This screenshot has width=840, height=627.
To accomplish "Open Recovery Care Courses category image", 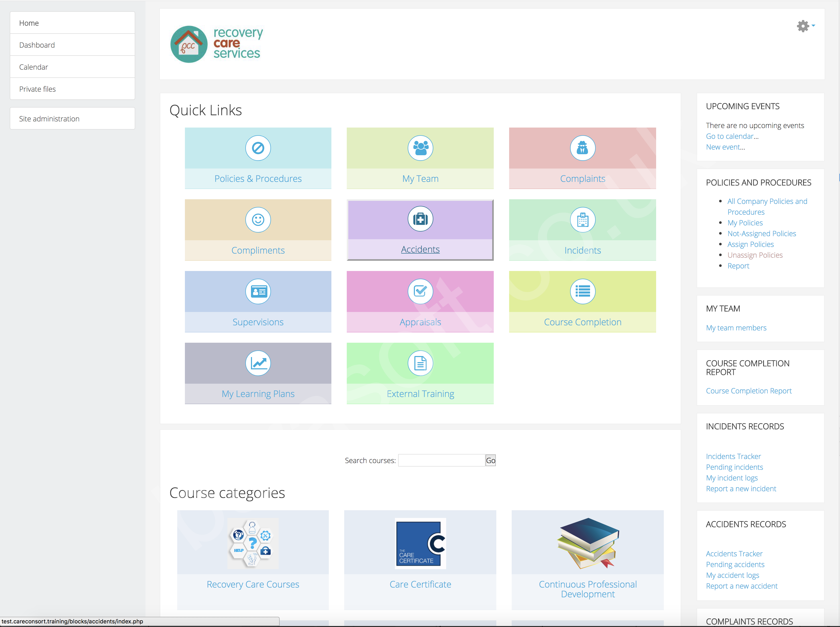I will click(253, 544).
